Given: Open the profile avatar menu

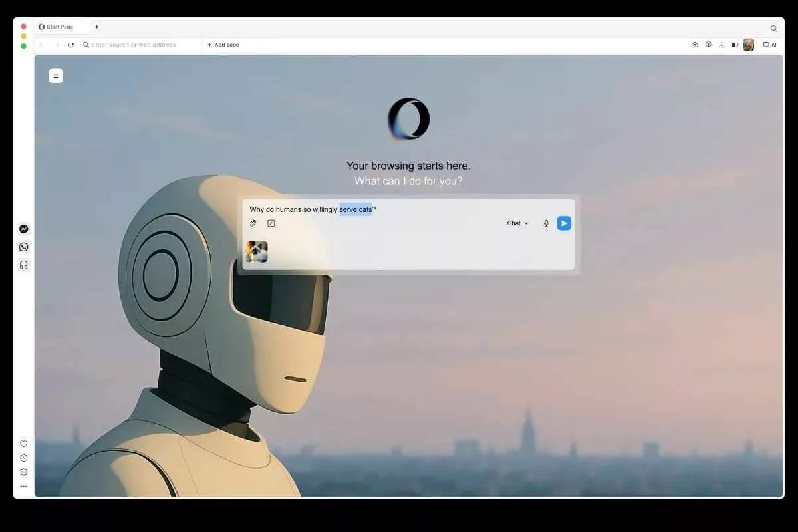Looking at the screenshot, I should click(x=749, y=45).
